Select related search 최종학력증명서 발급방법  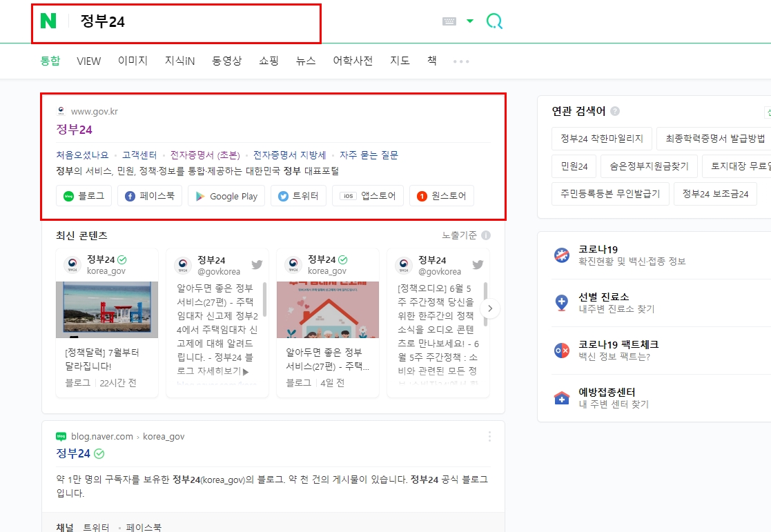715,139
